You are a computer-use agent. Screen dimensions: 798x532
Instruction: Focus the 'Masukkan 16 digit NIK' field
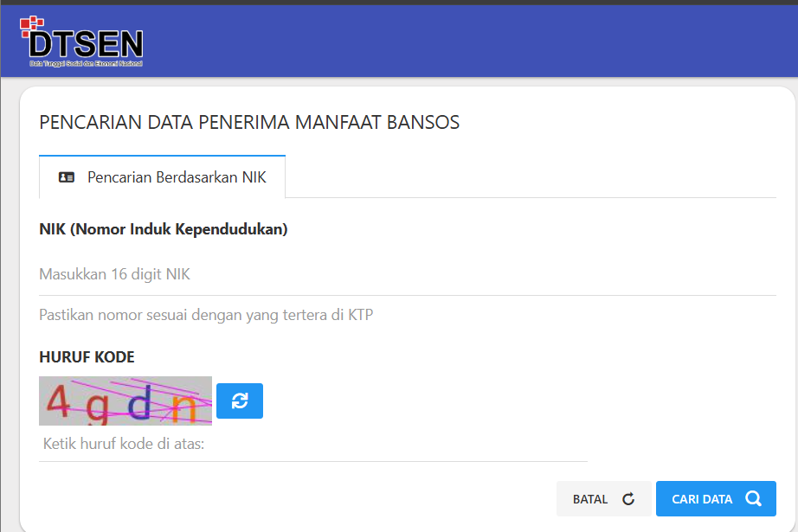(x=408, y=274)
